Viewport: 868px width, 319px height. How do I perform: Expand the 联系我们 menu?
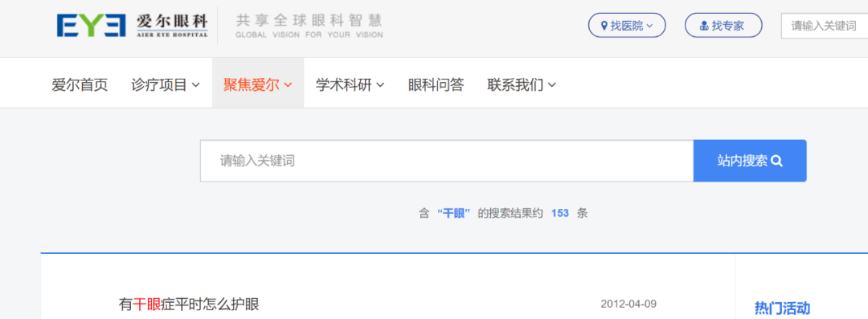(522, 85)
